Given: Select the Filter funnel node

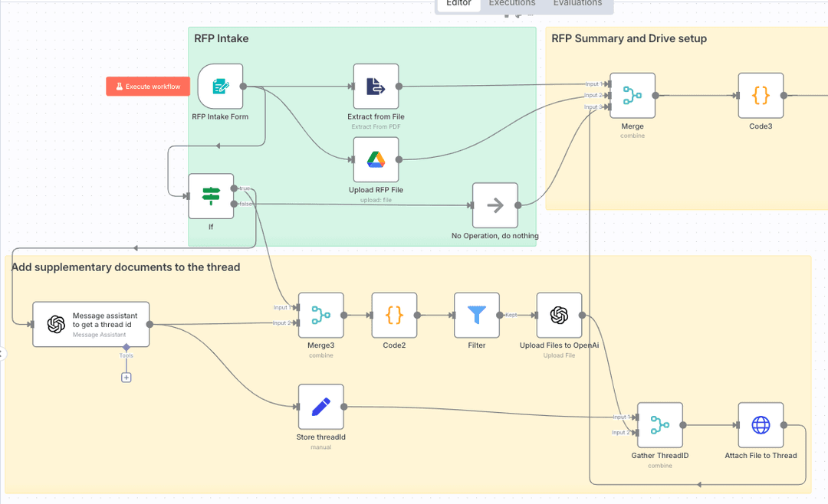Looking at the screenshot, I should pos(476,315).
